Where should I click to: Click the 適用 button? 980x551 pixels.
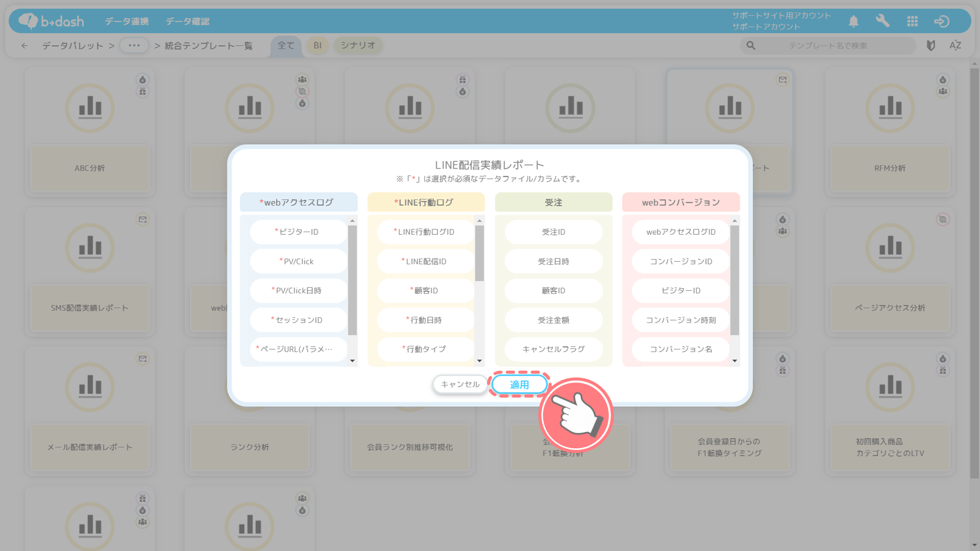(519, 385)
